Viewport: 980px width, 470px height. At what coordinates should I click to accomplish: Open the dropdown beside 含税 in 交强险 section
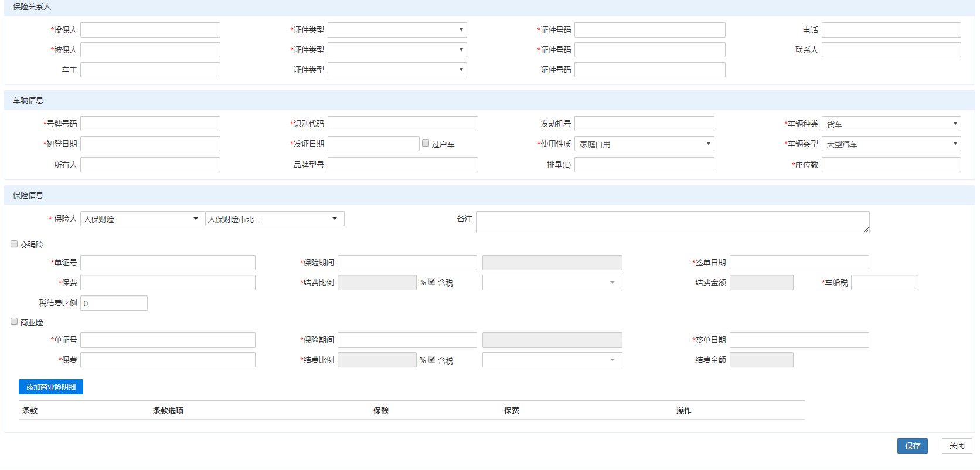(552, 282)
